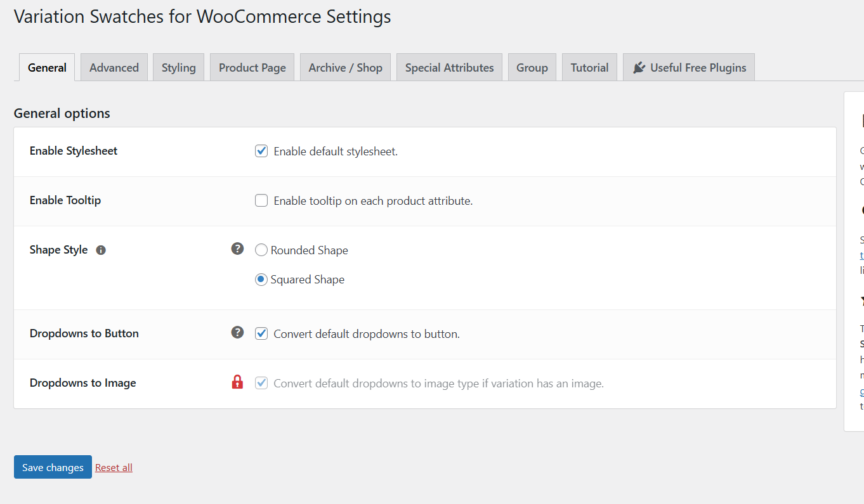Viewport: 864px width, 504px height.
Task: Select the Rounded Shape radio option
Action: pyautogui.click(x=261, y=250)
